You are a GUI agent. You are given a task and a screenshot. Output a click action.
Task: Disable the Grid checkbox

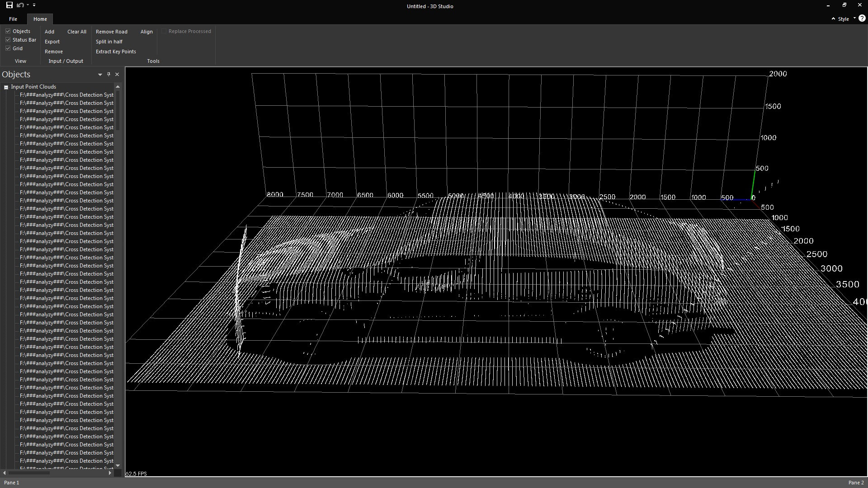click(x=8, y=48)
